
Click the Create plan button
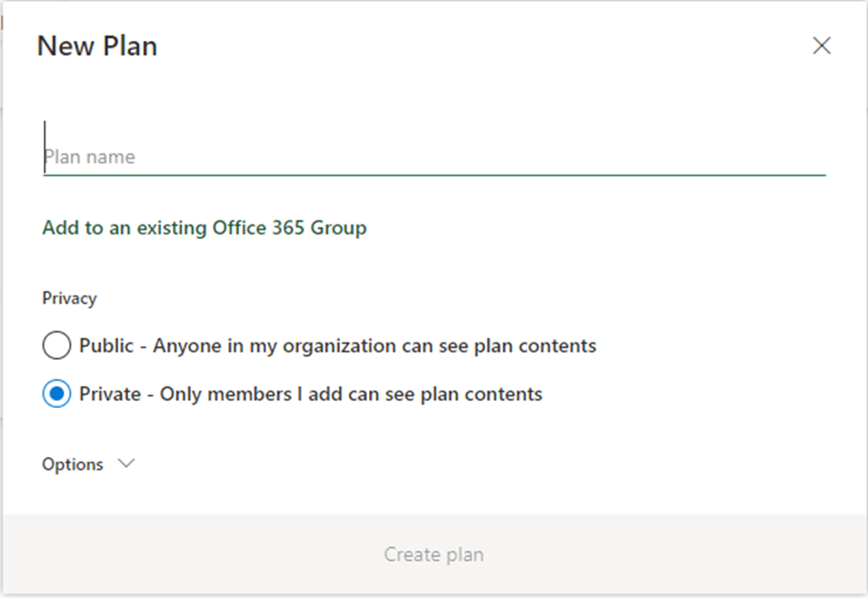tap(434, 554)
